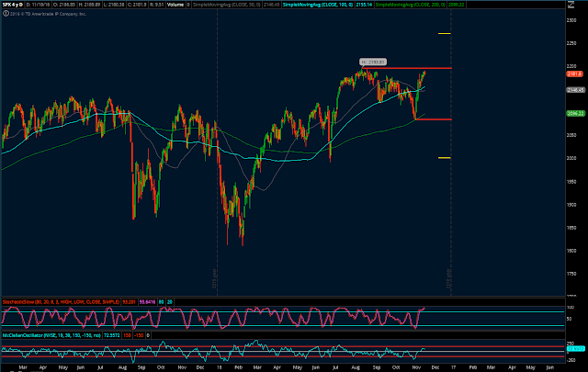
Task: Click the 2096.22 SMA 200 header value
Action: tap(456, 5)
